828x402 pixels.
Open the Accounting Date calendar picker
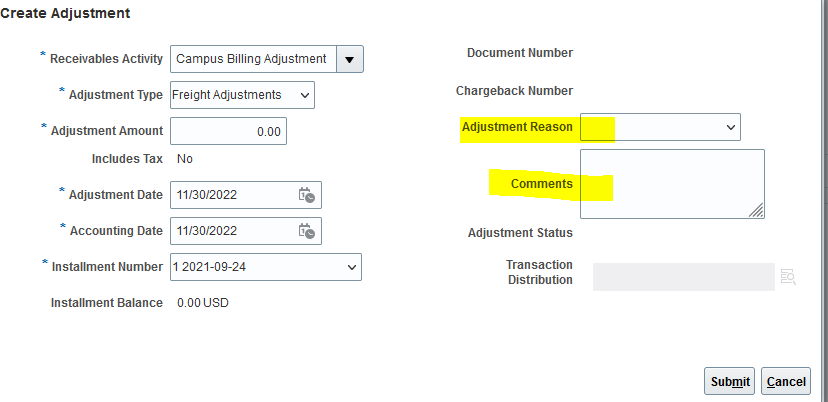click(x=307, y=231)
